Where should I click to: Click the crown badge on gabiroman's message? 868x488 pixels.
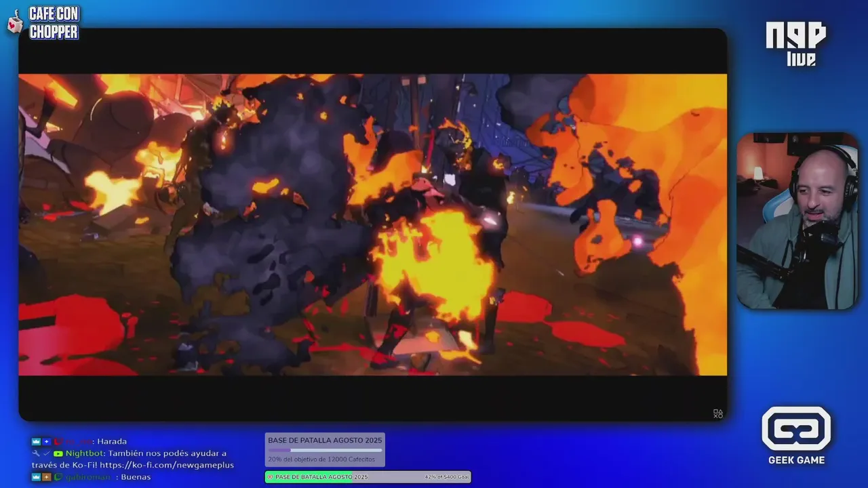(x=36, y=477)
